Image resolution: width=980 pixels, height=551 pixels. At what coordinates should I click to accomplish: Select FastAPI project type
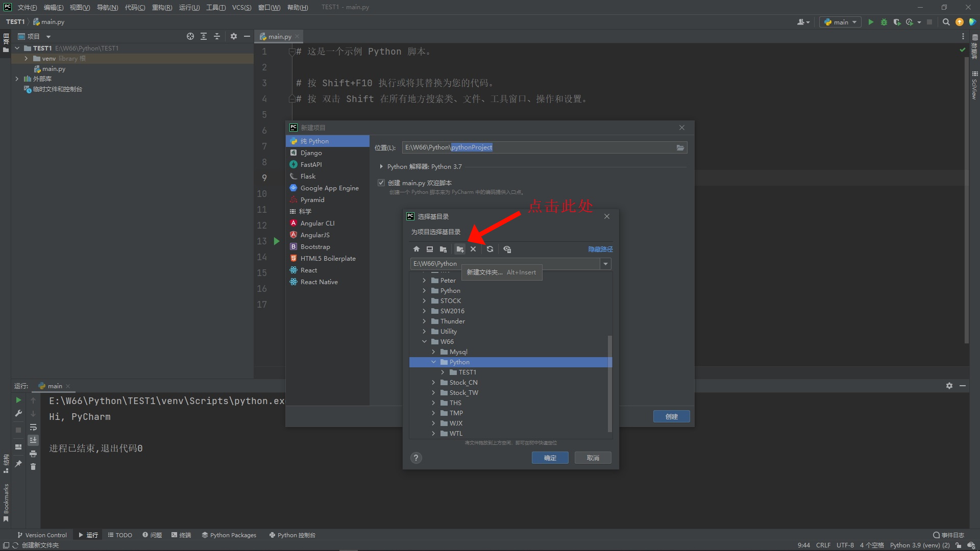328,164
